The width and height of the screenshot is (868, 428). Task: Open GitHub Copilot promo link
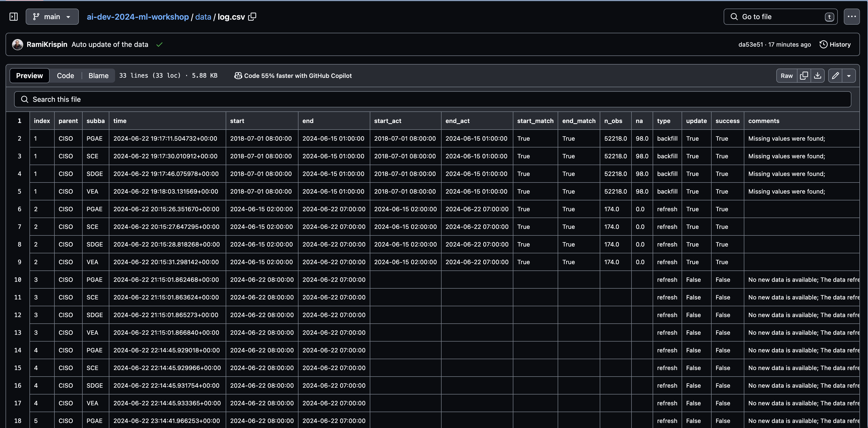293,76
